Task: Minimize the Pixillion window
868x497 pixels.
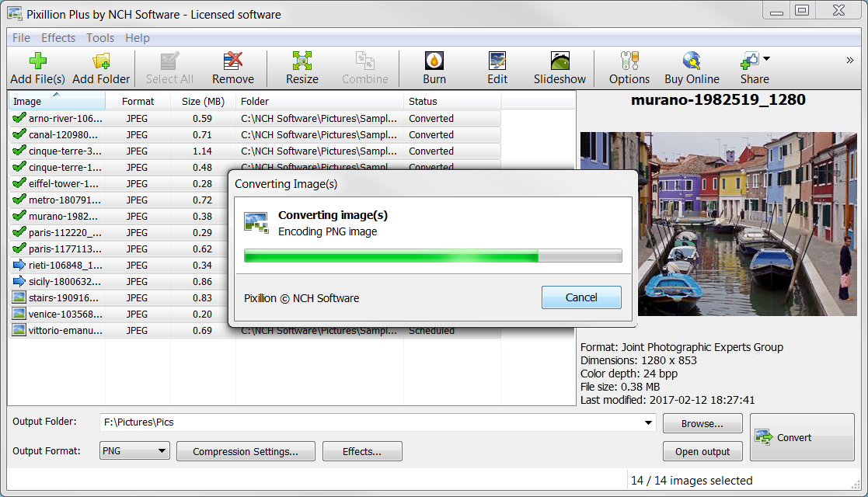Action: [776, 11]
